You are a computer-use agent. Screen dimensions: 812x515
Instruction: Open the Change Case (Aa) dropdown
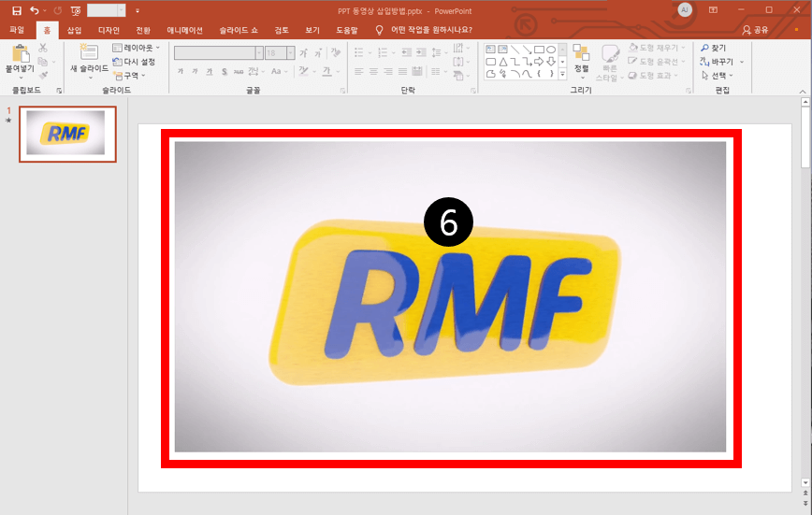tap(279, 71)
